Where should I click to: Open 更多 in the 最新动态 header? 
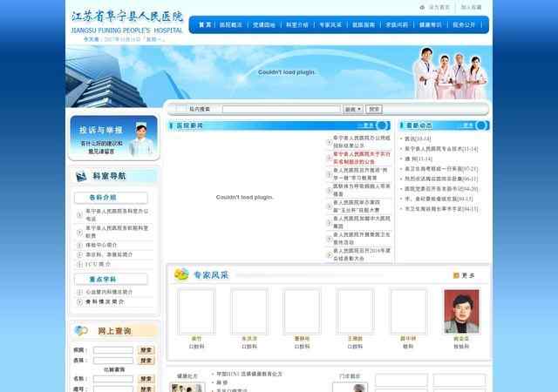coord(468,125)
